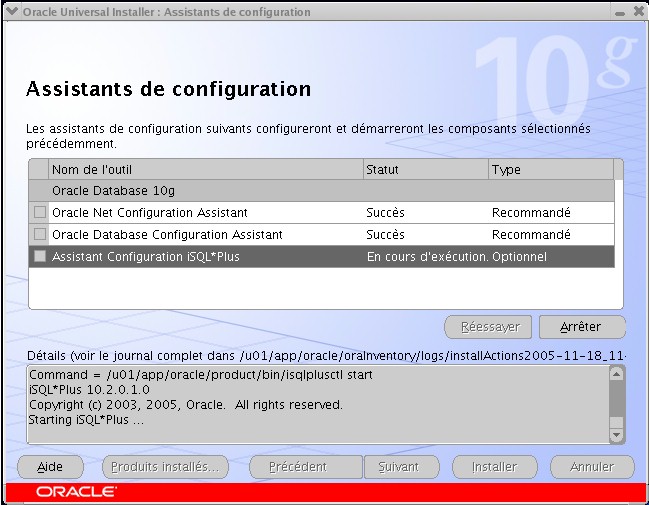The image size is (649, 505).
Task: Minimize the Oracle Universal Installer window
Action: (620, 12)
